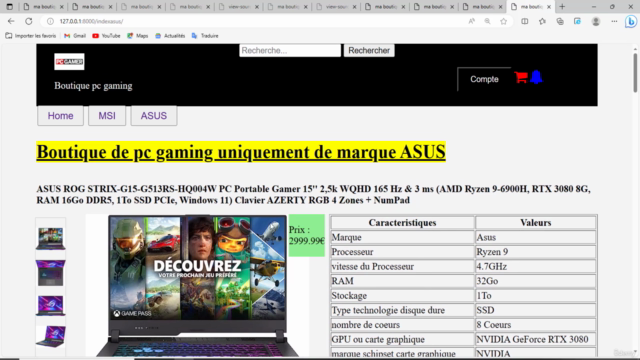Click the page vertical scrollbar thumb
The width and height of the screenshot is (640, 360).
click(635, 73)
